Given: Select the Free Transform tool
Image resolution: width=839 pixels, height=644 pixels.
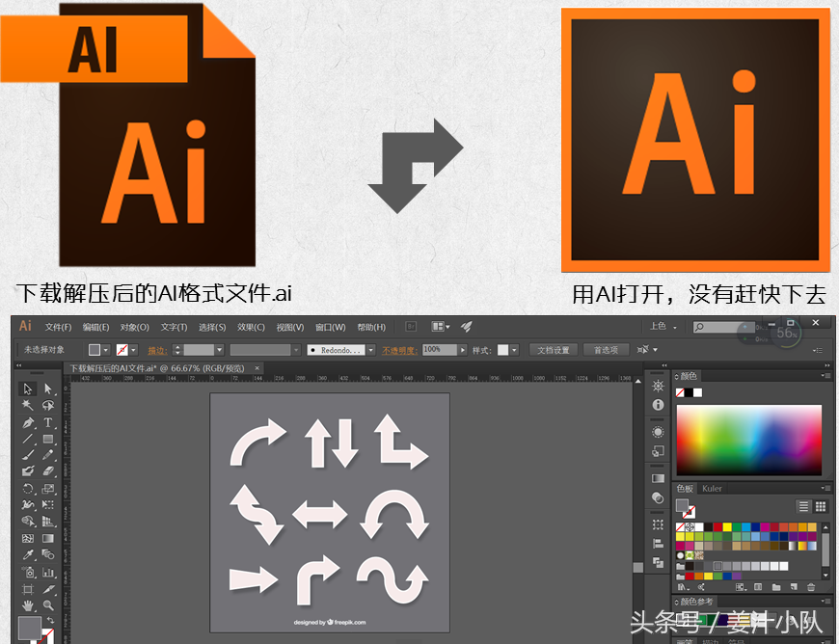Looking at the screenshot, I should click(x=47, y=504).
